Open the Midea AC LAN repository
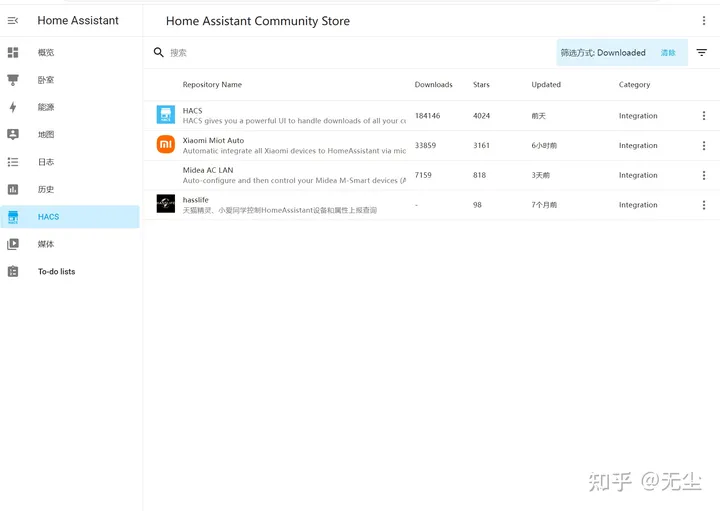Viewport: 720px width, 511px height. (208, 171)
